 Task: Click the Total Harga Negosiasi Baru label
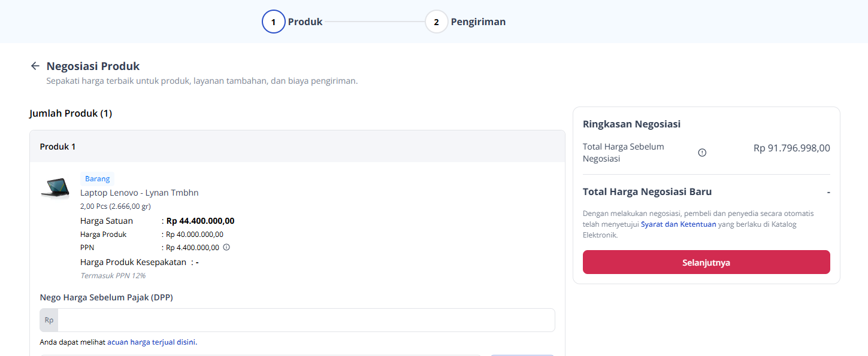pos(647,192)
